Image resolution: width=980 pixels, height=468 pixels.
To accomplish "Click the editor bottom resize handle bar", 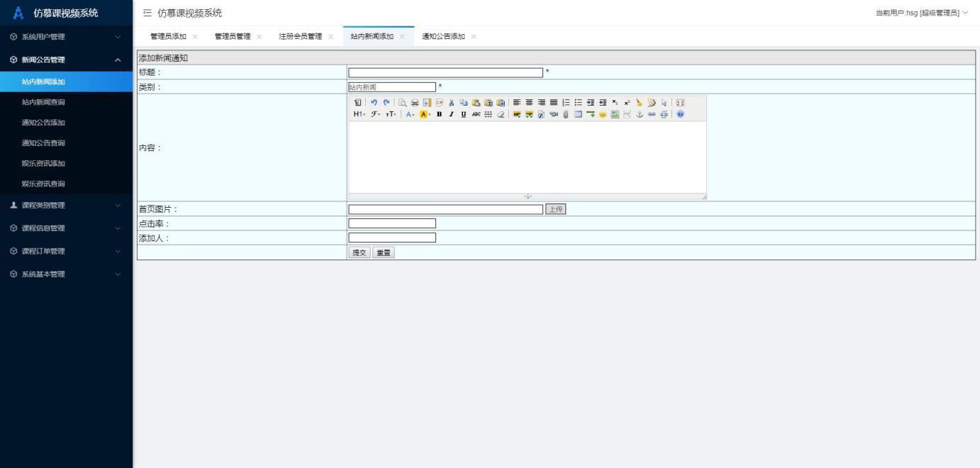I will coord(528,196).
